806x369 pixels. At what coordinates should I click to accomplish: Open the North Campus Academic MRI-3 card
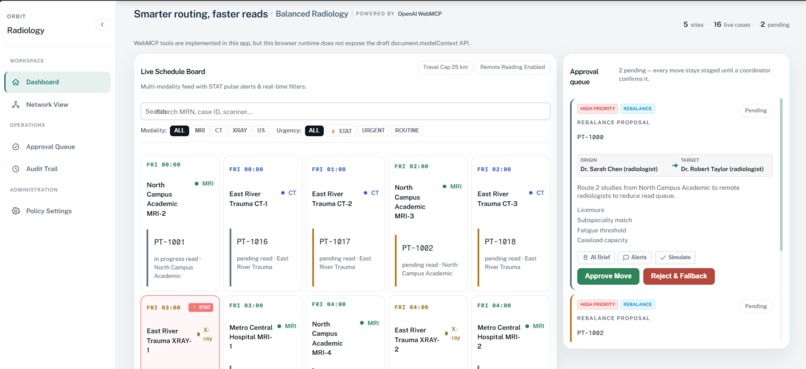[428, 224]
